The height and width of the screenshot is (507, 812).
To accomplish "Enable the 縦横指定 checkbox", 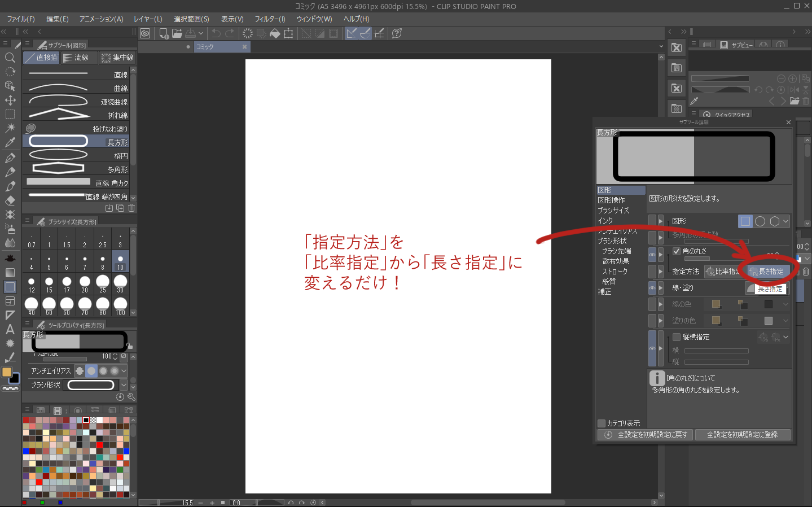I will [677, 337].
